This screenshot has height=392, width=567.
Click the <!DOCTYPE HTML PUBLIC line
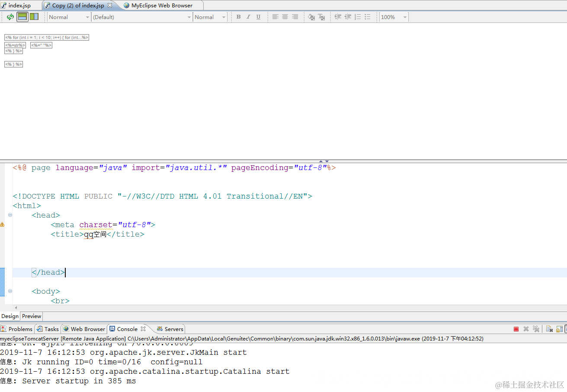[x=162, y=196]
